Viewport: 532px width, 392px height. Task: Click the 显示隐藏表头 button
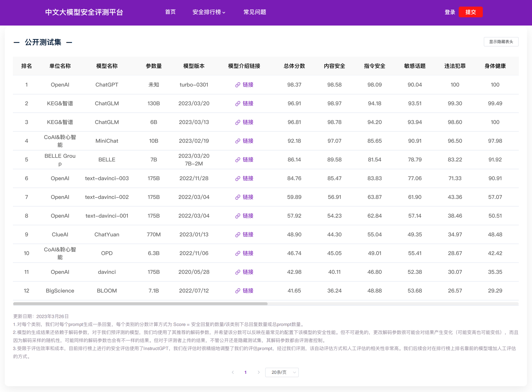pos(501,42)
